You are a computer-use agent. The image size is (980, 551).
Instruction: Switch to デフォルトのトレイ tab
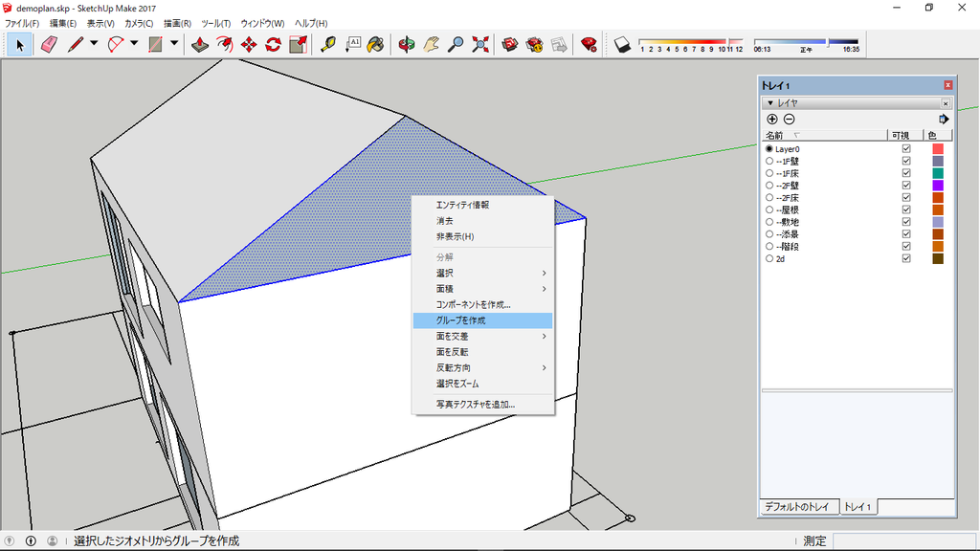797,507
